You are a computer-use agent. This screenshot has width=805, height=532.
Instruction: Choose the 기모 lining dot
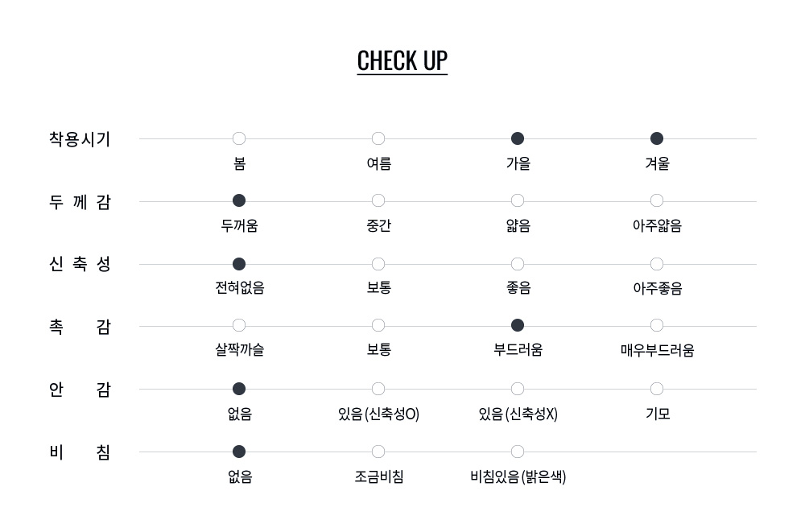point(657,389)
